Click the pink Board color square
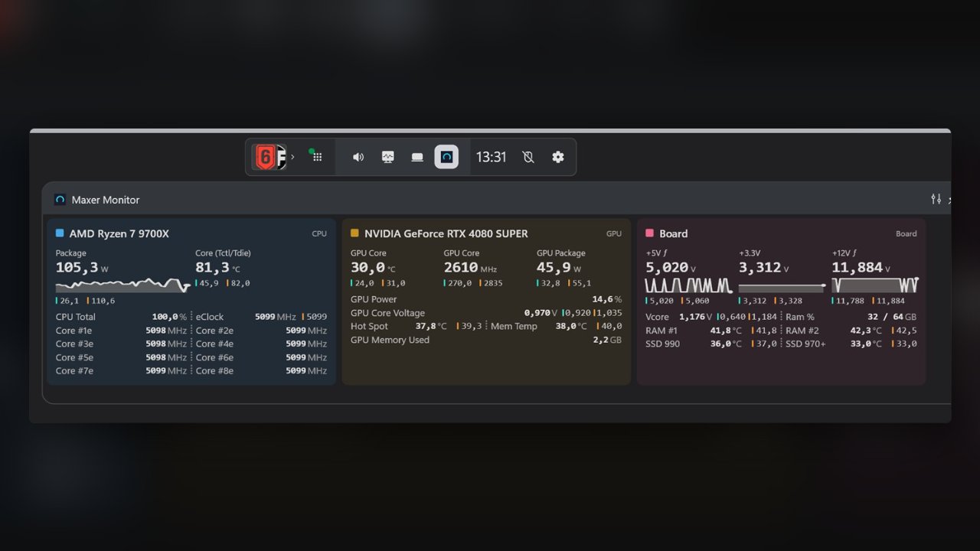The height and width of the screenshot is (551, 980). [x=650, y=233]
